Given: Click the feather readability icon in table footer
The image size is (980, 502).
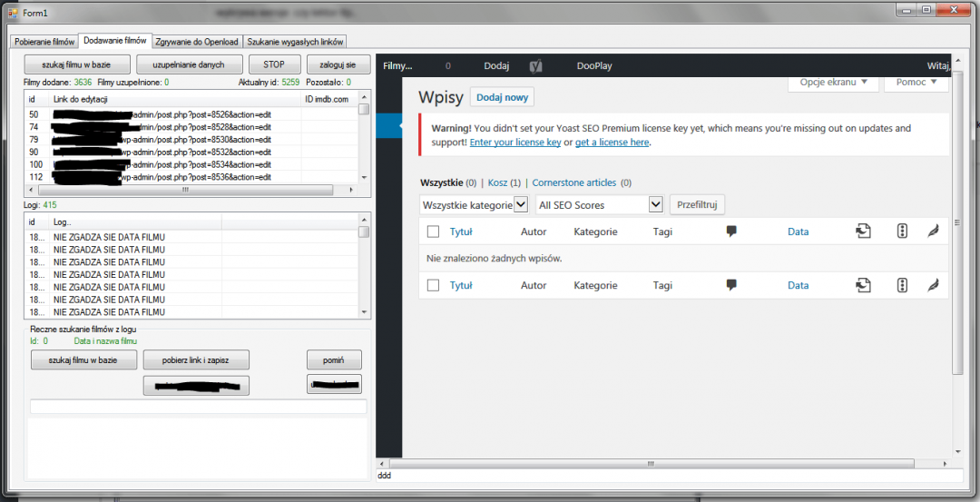Looking at the screenshot, I should tap(932, 285).
